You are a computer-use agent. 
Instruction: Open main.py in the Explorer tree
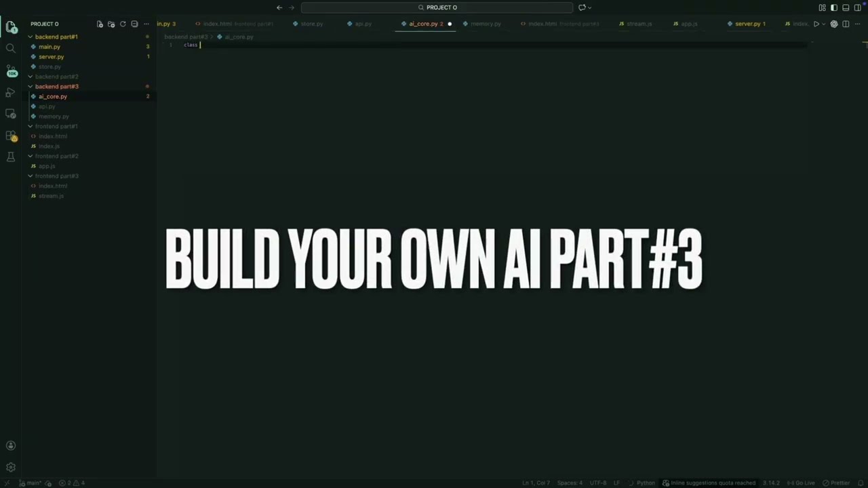click(50, 47)
